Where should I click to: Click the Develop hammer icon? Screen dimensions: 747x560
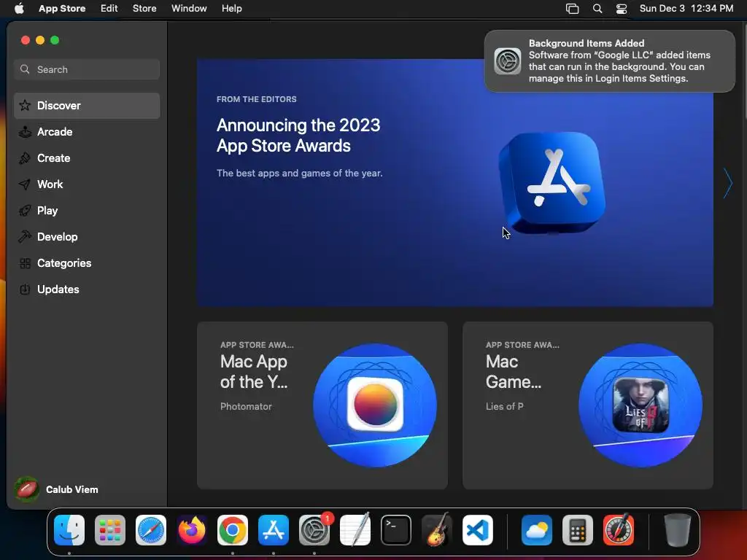[x=25, y=237]
